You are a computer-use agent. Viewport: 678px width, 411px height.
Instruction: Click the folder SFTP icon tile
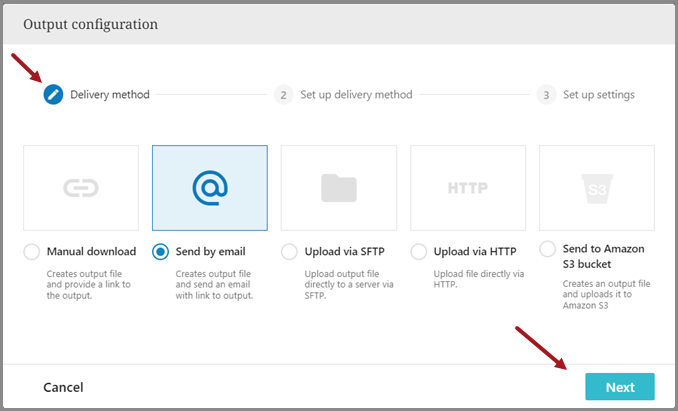[x=339, y=187]
